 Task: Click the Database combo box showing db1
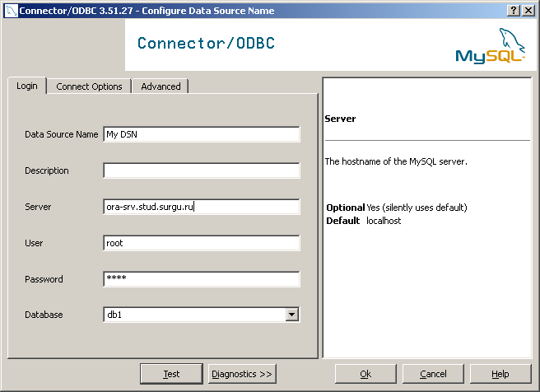click(x=194, y=314)
